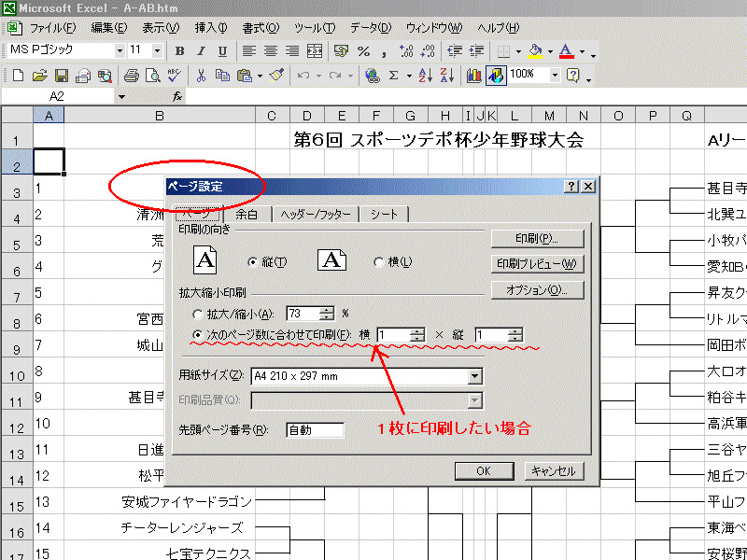Switch to the シート tab
Screen dimensions: 747x560
pyautogui.click(x=384, y=215)
